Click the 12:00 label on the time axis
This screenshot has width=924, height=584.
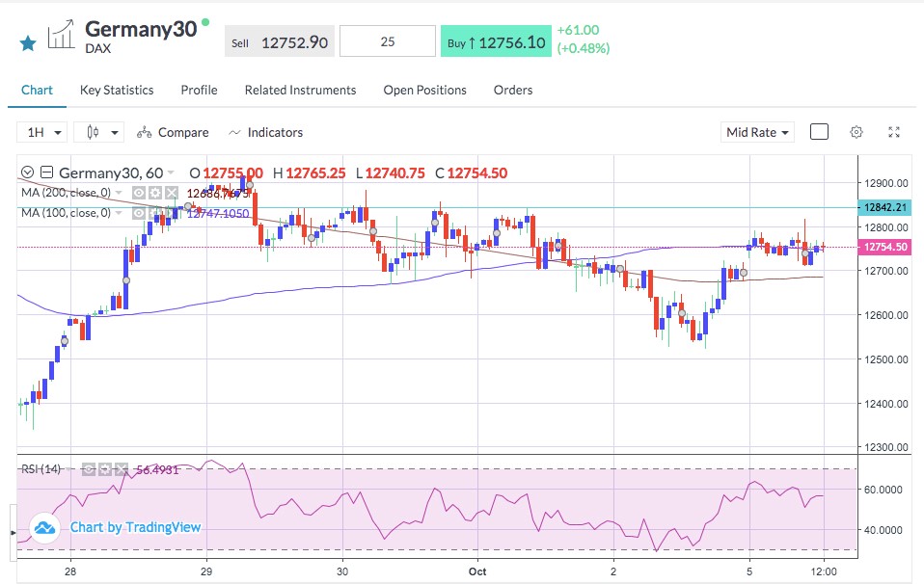click(x=824, y=571)
